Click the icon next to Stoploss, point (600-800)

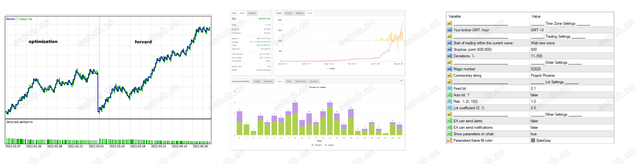[x=449, y=49]
